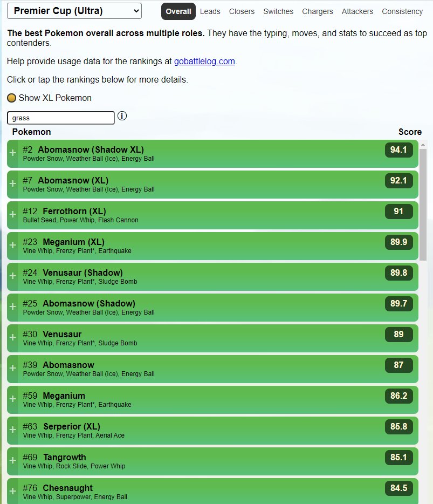The width and height of the screenshot is (433, 504).
Task: Click the 89 score badge
Action: tap(398, 335)
